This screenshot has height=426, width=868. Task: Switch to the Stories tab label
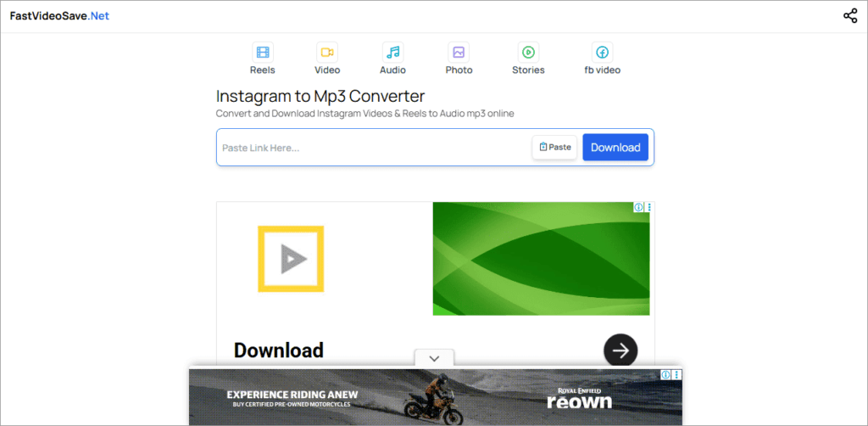tap(528, 70)
